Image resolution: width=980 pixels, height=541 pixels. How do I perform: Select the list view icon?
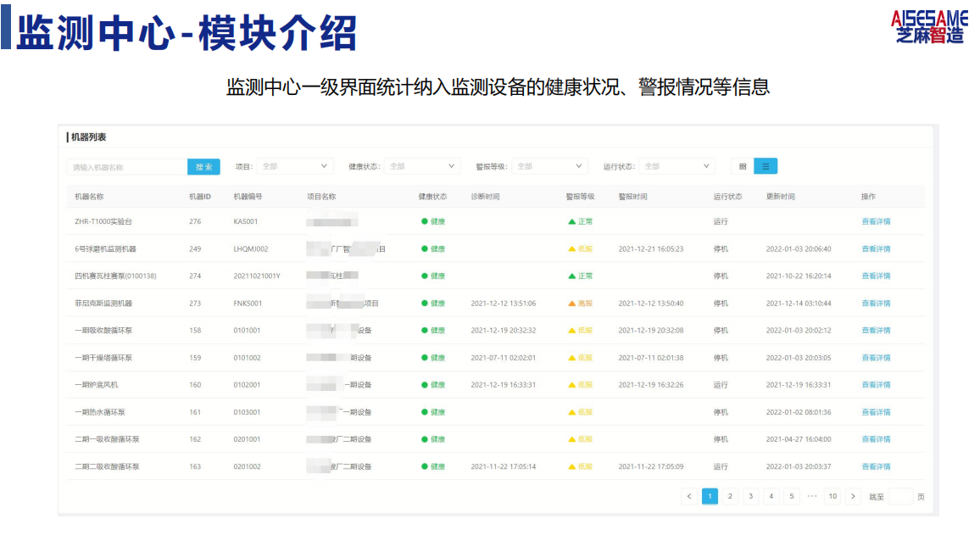coord(766,166)
